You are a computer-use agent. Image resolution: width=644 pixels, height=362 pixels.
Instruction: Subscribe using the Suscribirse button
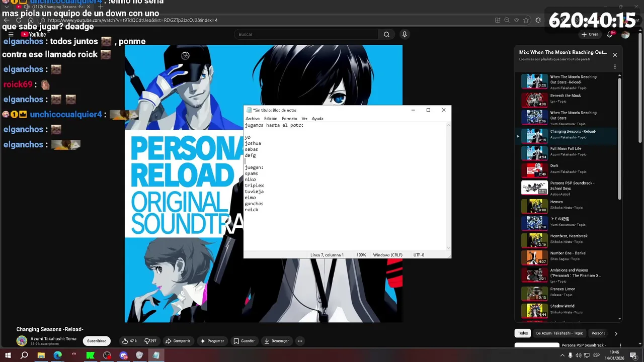97,341
